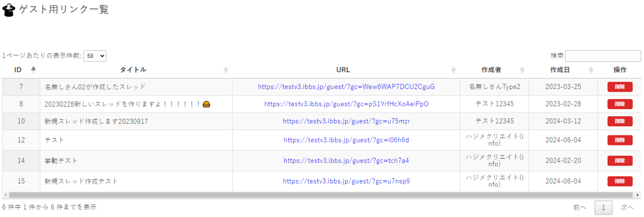Sort by 作成者 column sort icon
This screenshot has width=644, height=217.
[522, 70]
